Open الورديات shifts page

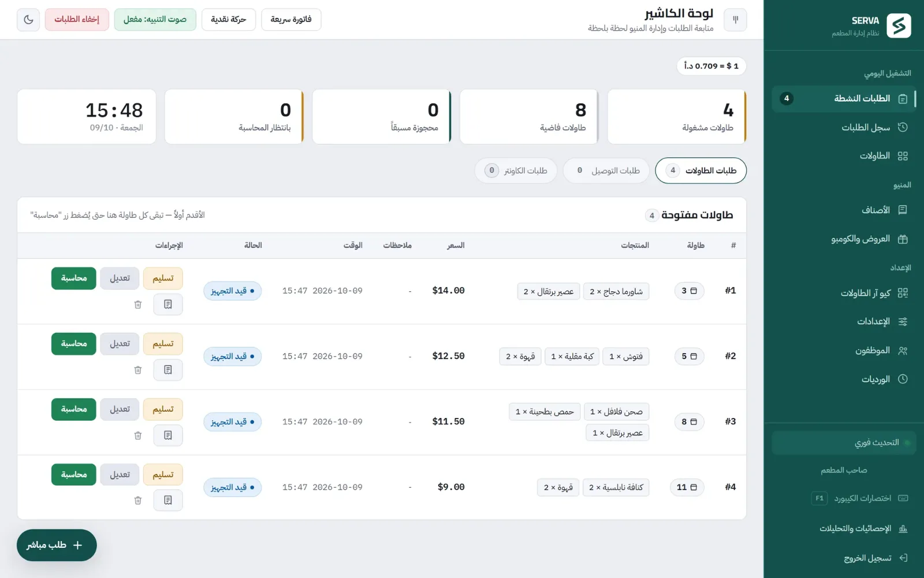[x=844, y=379]
